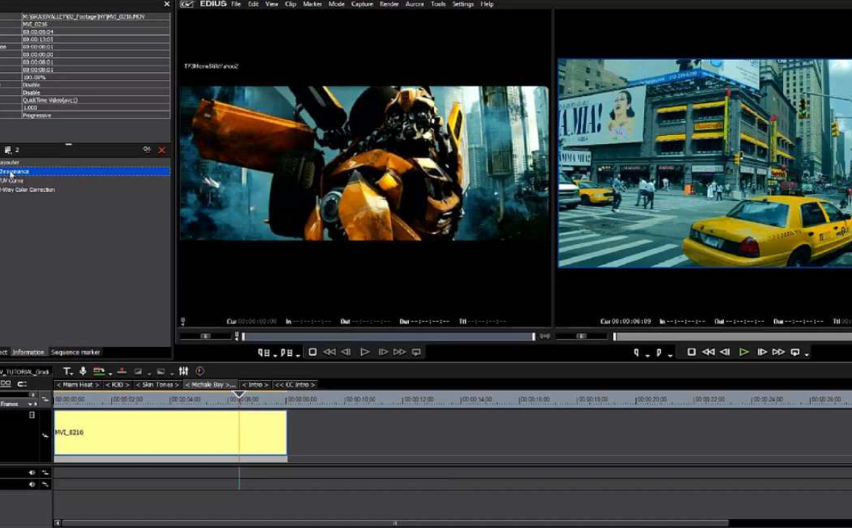The height and width of the screenshot is (528, 852).
Task: Click the title tool T icon
Action: coord(67,371)
